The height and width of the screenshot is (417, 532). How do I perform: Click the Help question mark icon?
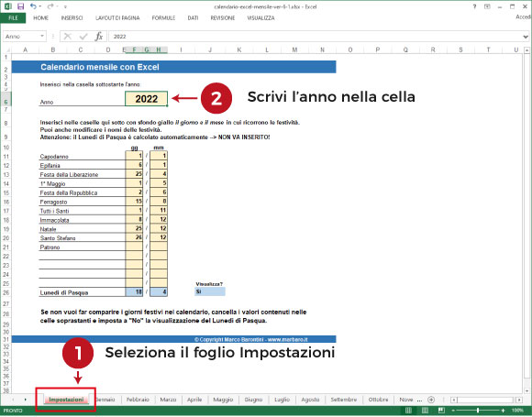[x=474, y=6]
